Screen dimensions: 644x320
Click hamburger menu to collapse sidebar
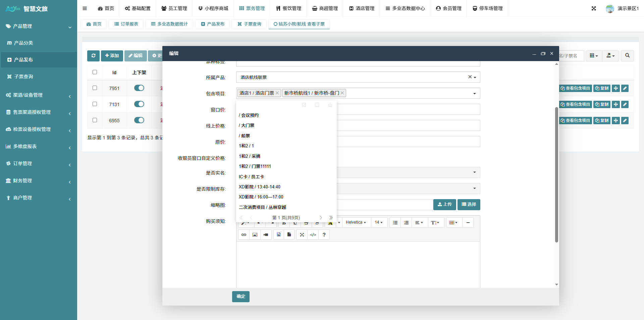85,8
